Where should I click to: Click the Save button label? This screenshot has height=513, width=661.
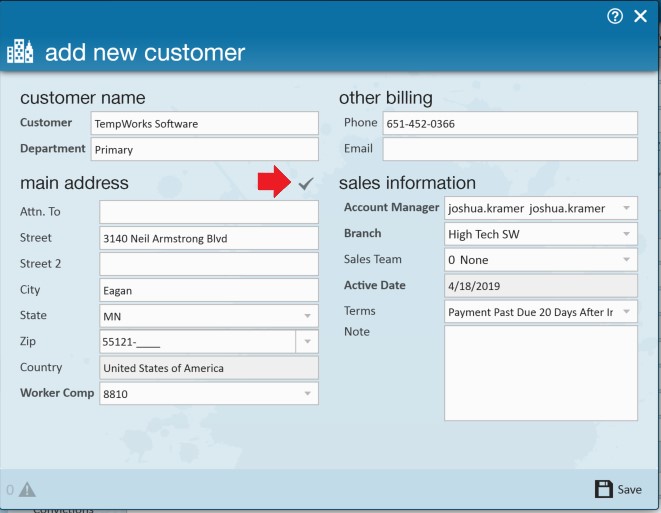tap(629, 489)
